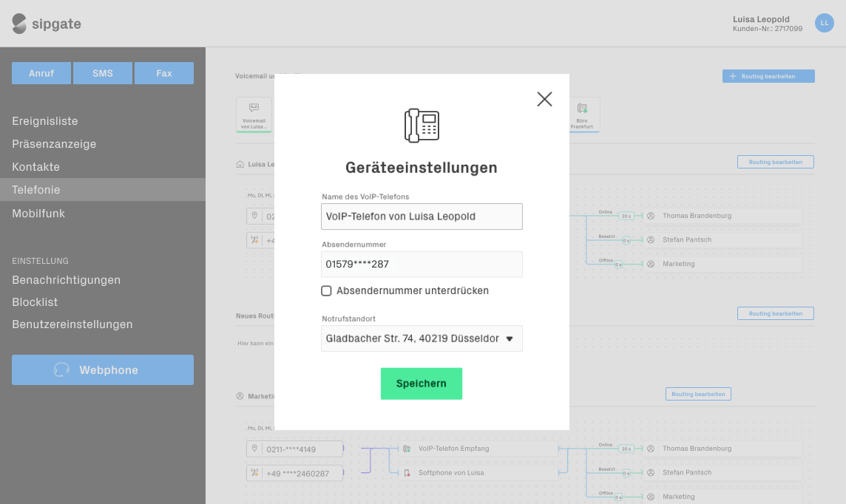
Task: Open the Notrufstandort dropdown
Action: click(422, 338)
